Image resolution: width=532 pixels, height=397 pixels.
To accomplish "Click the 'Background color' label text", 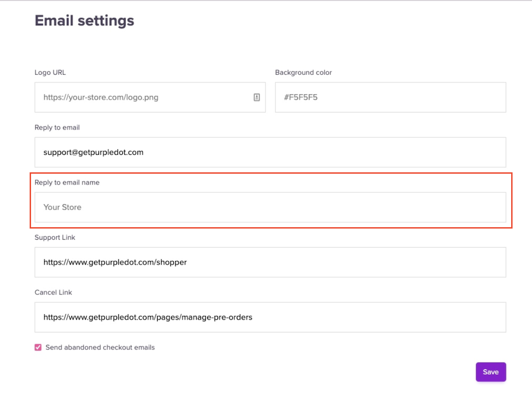I will click(303, 72).
